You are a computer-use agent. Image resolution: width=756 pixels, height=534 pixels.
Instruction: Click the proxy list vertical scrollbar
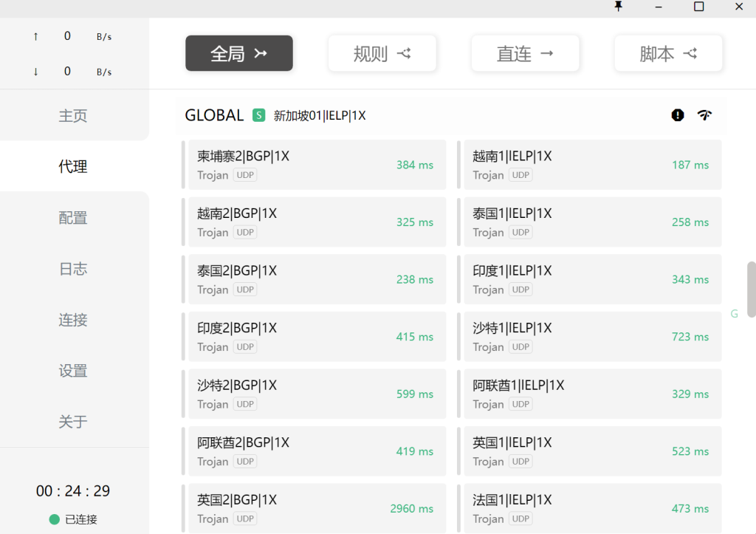752,289
